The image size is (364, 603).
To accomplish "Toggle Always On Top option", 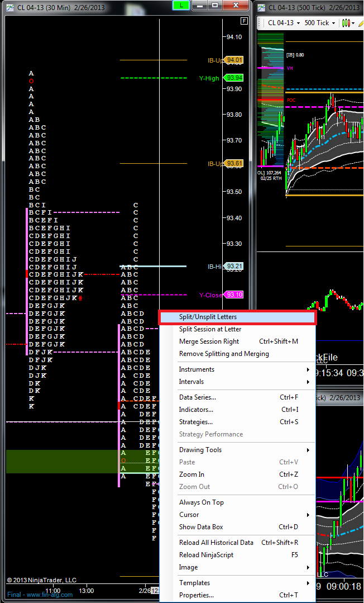I will tap(237, 502).
